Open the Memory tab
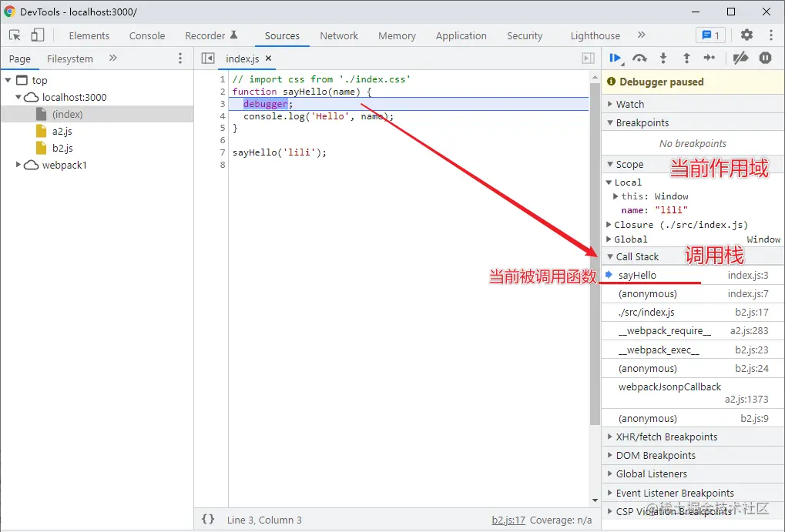 tap(397, 35)
